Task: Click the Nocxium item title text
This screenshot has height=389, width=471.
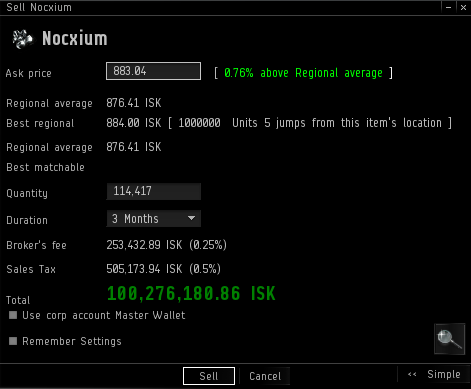Action: tap(75, 38)
